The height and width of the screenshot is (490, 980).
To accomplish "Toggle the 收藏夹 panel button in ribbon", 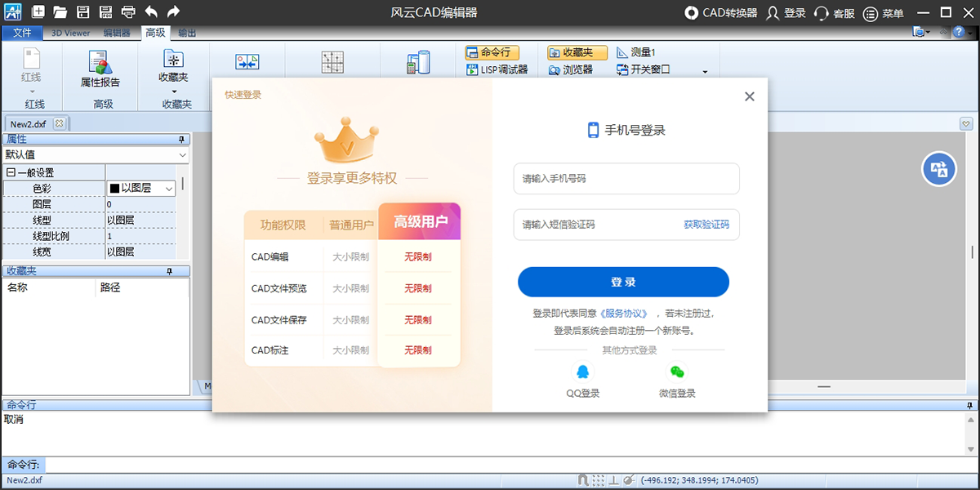I will pyautogui.click(x=577, y=52).
